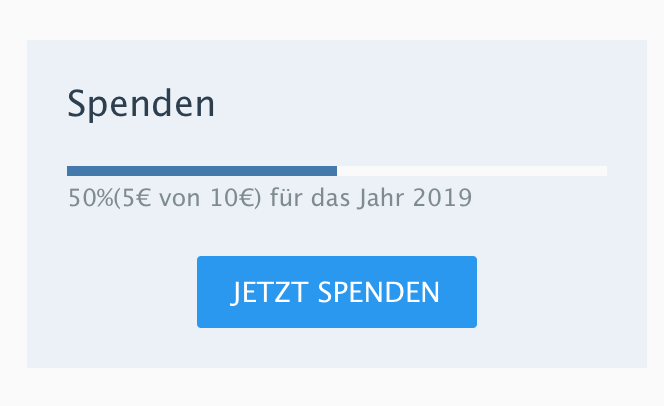Click the word das in the caption

328,198
